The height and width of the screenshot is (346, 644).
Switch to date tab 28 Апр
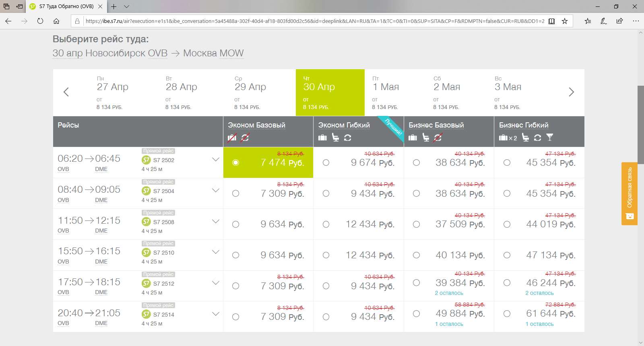click(x=192, y=93)
